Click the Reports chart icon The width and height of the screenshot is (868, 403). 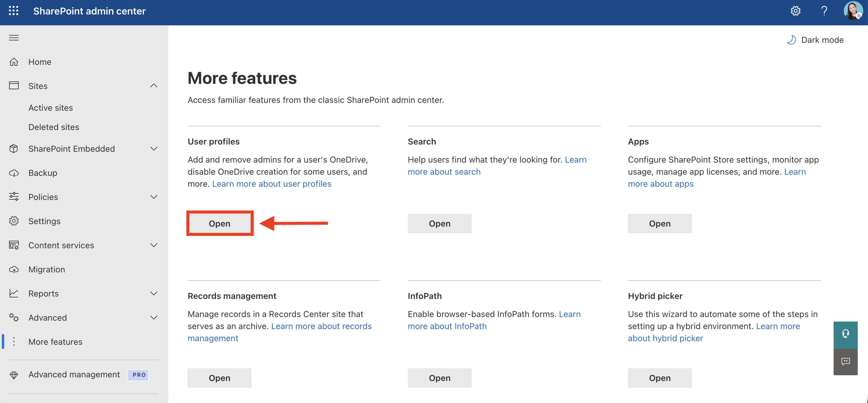tap(14, 294)
